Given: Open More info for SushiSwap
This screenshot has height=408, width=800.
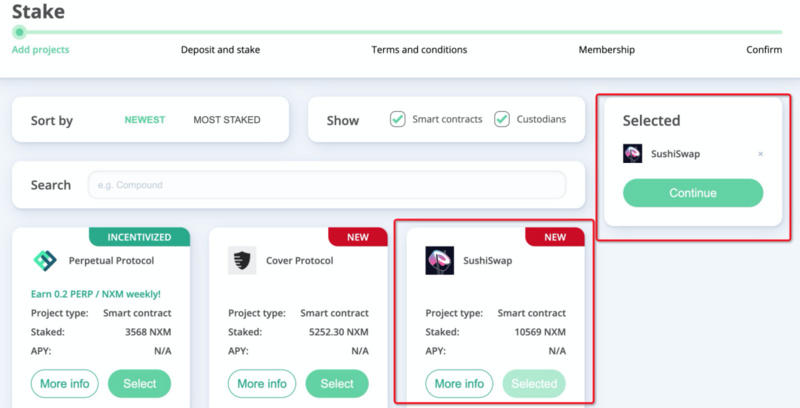Looking at the screenshot, I should [459, 383].
